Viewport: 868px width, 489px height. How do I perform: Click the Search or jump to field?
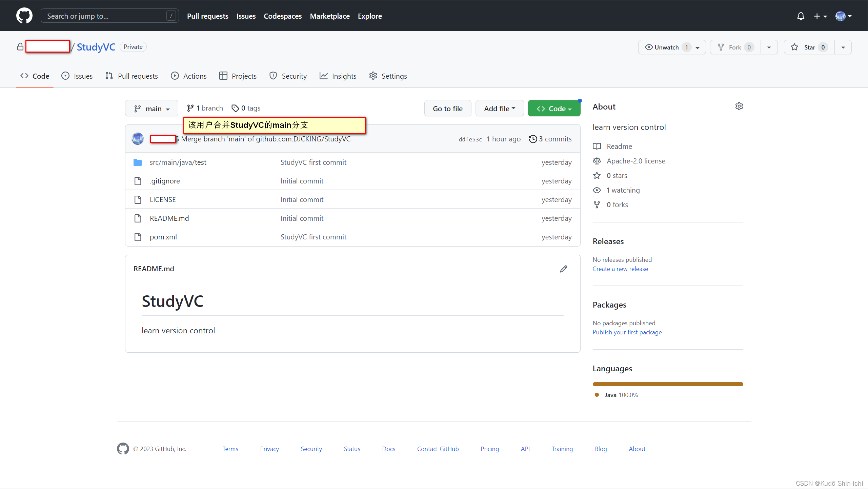109,16
